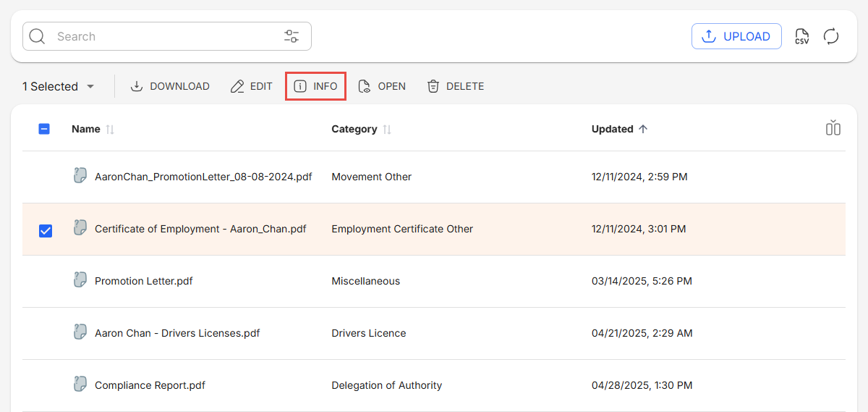
Task: Delete the selected document
Action: [x=456, y=86]
